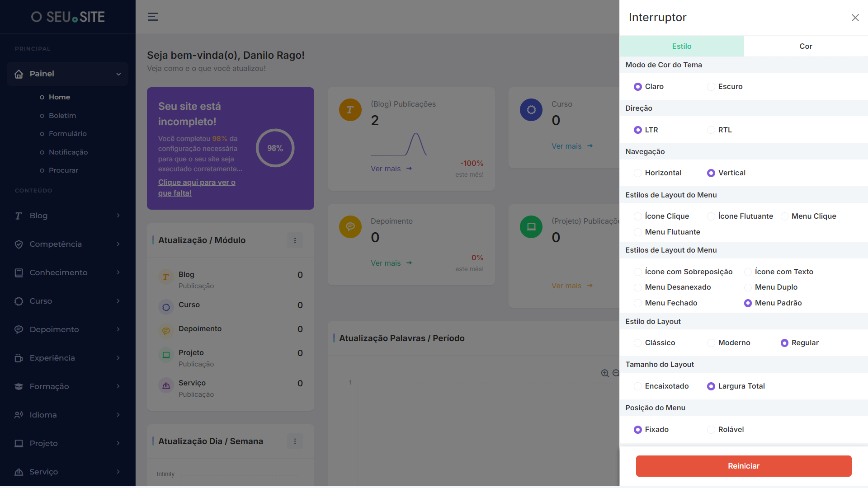Viewport: 868px width, 488px height.
Task: Open the Home submenu item
Action: 59,97
